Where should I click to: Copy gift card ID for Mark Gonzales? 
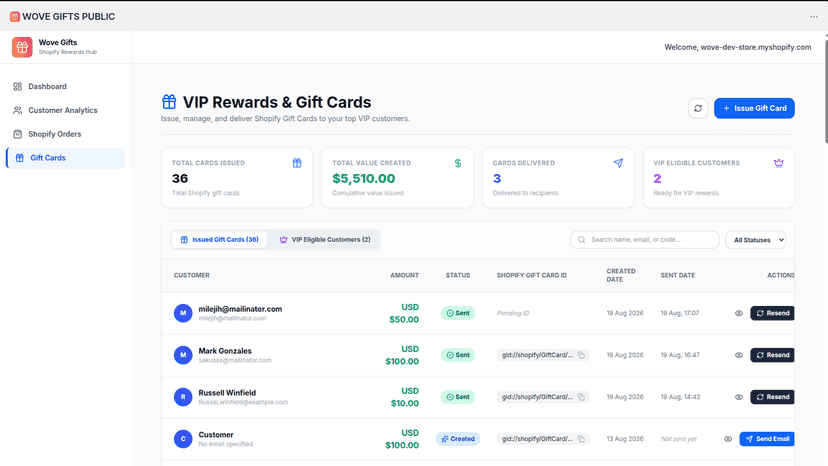[581, 355]
